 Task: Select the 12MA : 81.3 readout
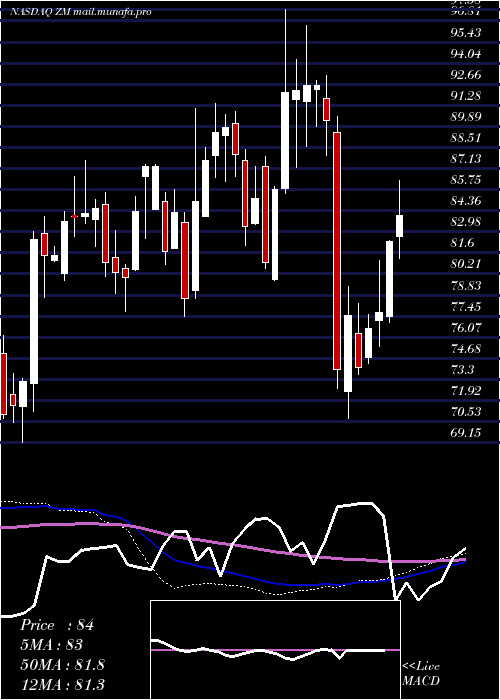coord(62,684)
